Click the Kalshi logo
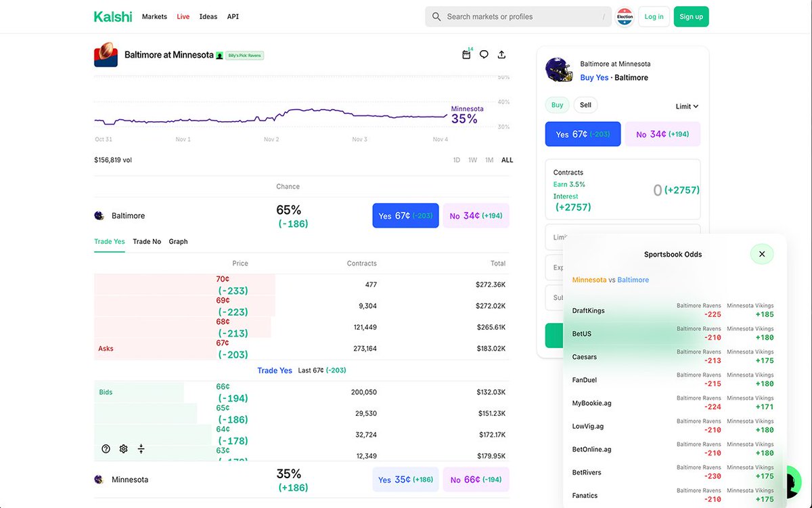The image size is (812, 508). click(113, 16)
